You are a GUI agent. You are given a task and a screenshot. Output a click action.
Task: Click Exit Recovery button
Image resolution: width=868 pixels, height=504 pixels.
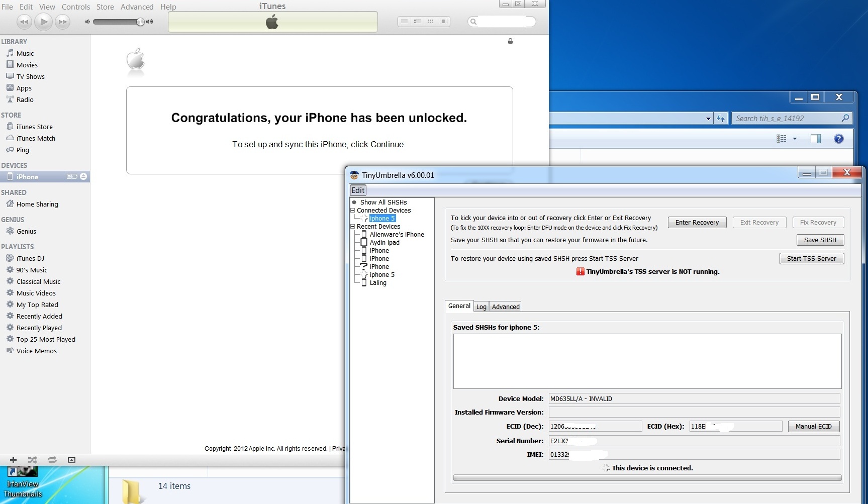[x=759, y=223]
